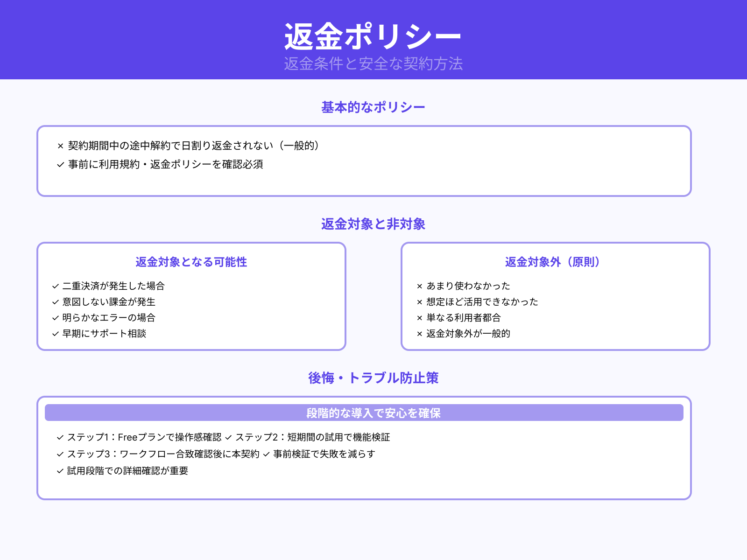Viewport: 747px width, 560px height.
Task: Click the ✓ icon beside 事前に利用規約・返金ポリシーを確認必須
Action: tap(60, 164)
